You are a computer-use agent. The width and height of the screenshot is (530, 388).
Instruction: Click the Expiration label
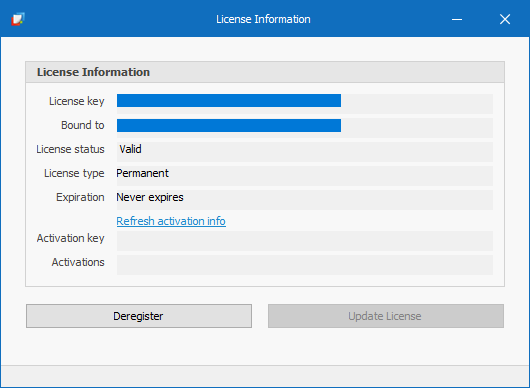[x=80, y=197]
